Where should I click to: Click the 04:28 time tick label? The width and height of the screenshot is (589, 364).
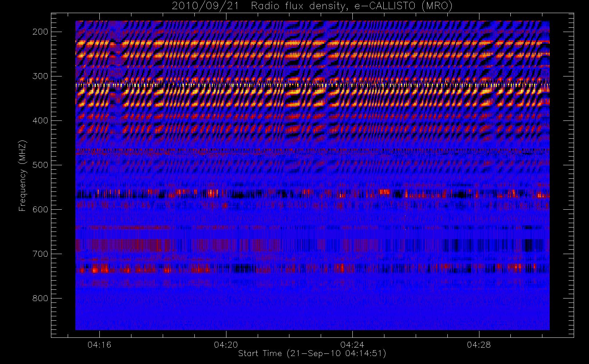click(479, 345)
